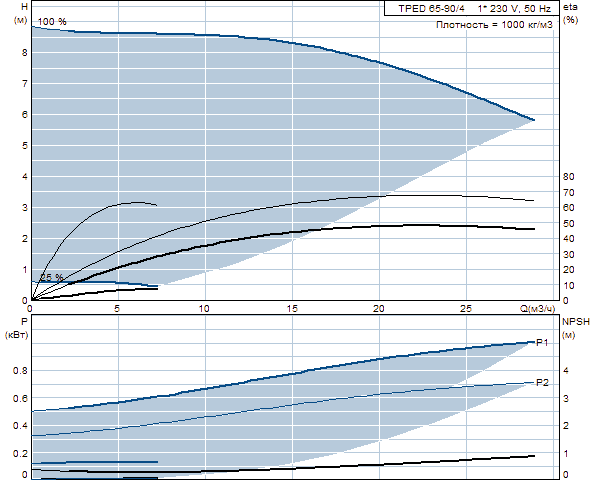Click the 'eta' efficiency axis label
592x480 pixels.
point(570,7)
